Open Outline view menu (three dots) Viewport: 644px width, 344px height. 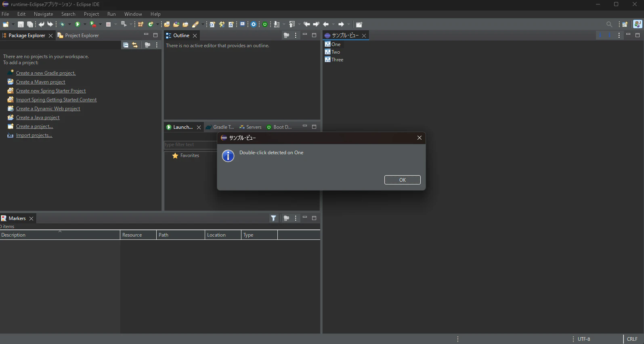point(296,36)
